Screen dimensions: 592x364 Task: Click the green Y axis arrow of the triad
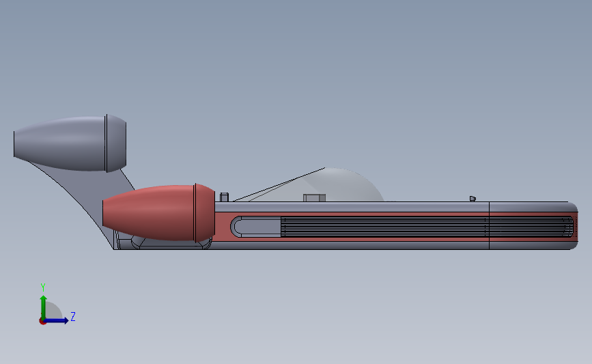(44, 306)
